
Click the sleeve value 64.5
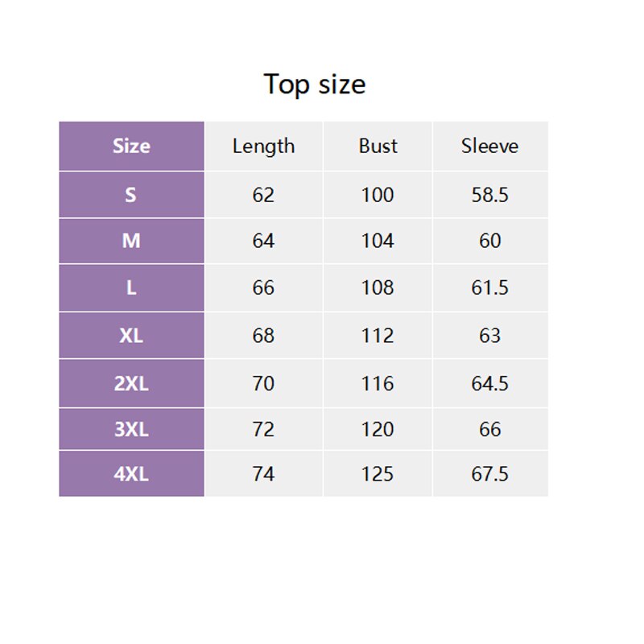489,383
